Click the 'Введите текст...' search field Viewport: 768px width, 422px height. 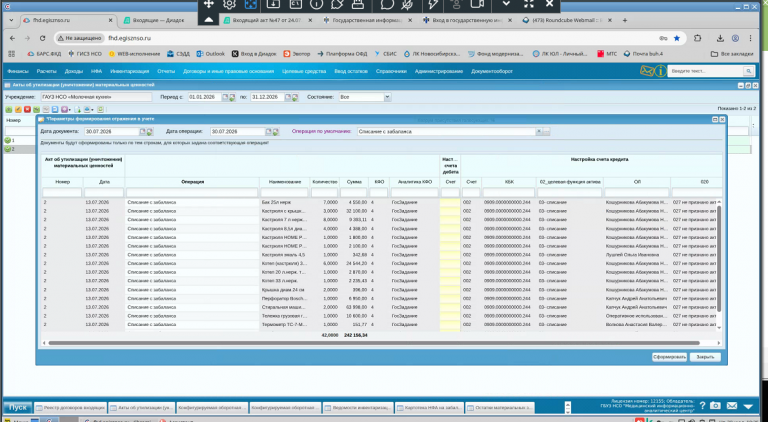pyautogui.click(x=706, y=71)
